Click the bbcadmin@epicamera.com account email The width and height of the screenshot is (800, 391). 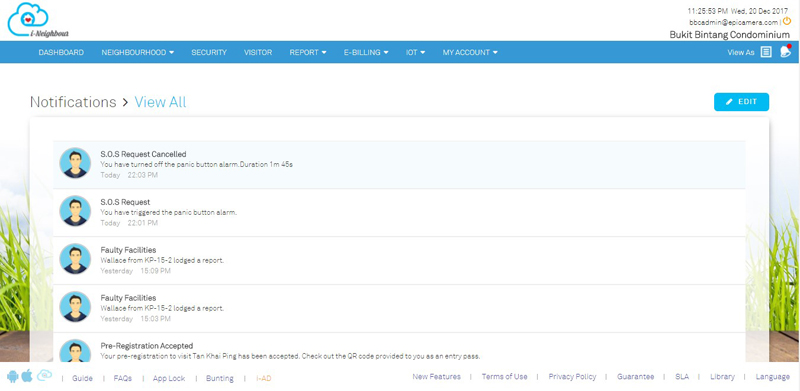[x=733, y=22]
